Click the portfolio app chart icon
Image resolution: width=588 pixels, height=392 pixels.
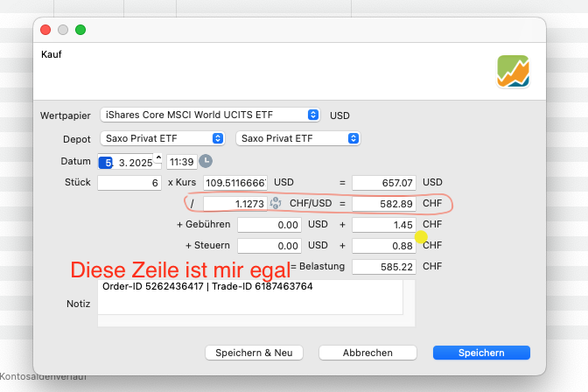pyautogui.click(x=513, y=71)
